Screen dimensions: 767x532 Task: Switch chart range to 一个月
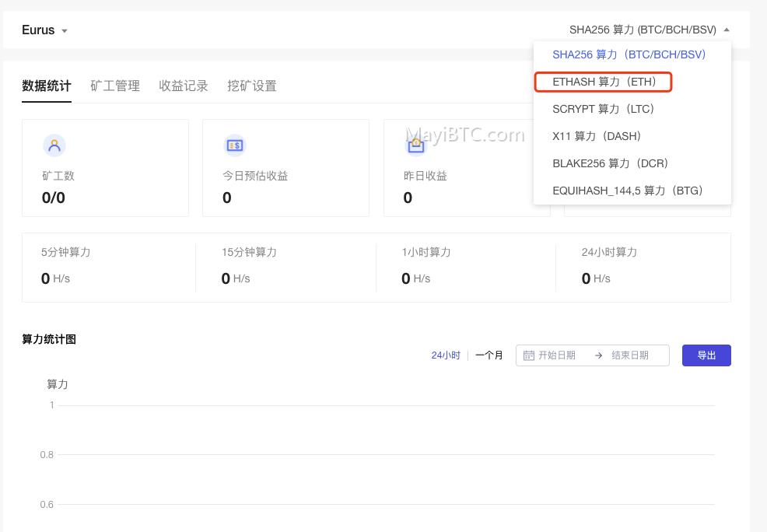489,355
